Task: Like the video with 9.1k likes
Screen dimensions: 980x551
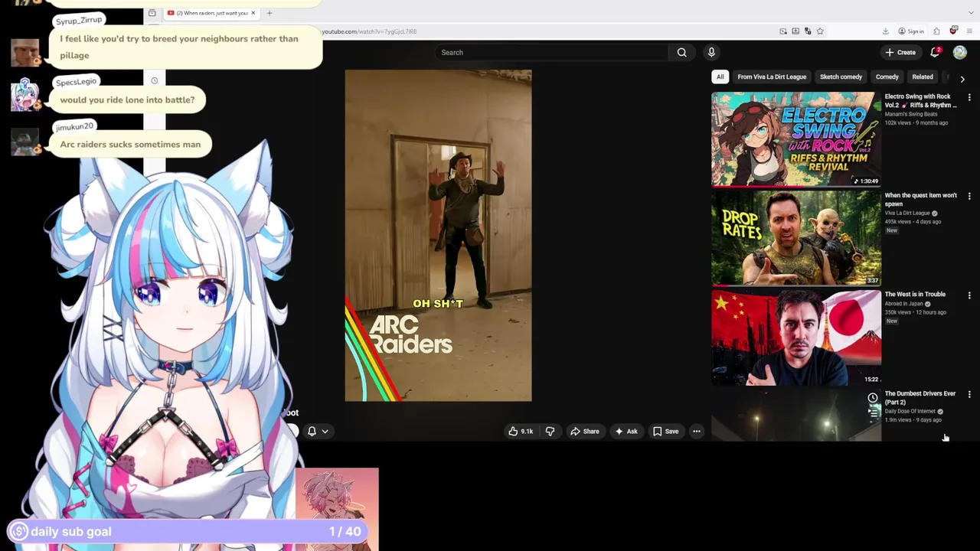Action: point(521,432)
